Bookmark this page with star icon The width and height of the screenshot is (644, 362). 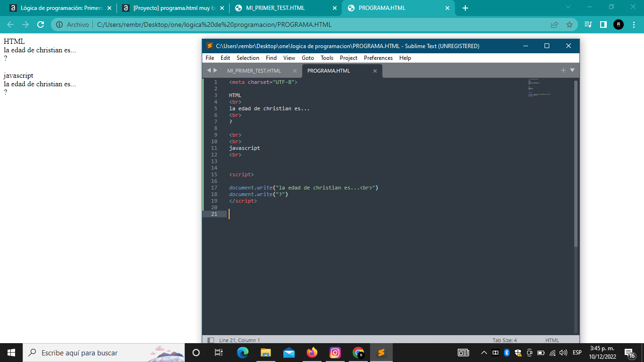coord(569,25)
